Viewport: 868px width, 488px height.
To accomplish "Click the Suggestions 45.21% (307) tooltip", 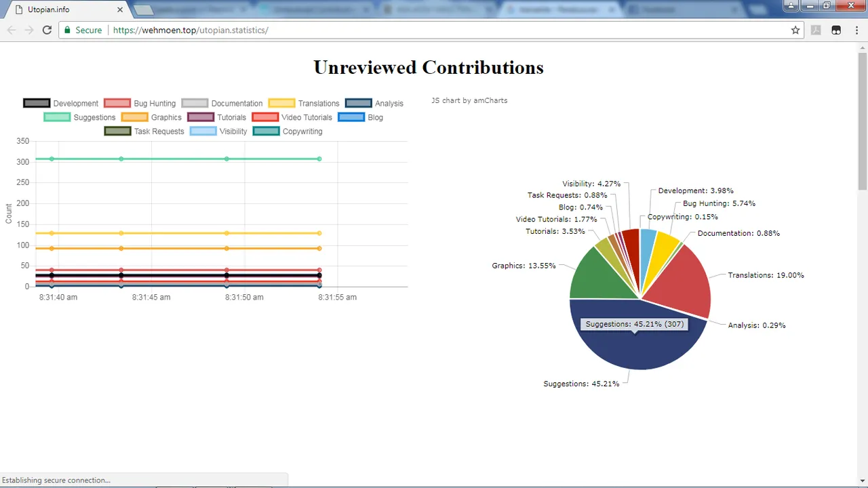I will (635, 324).
